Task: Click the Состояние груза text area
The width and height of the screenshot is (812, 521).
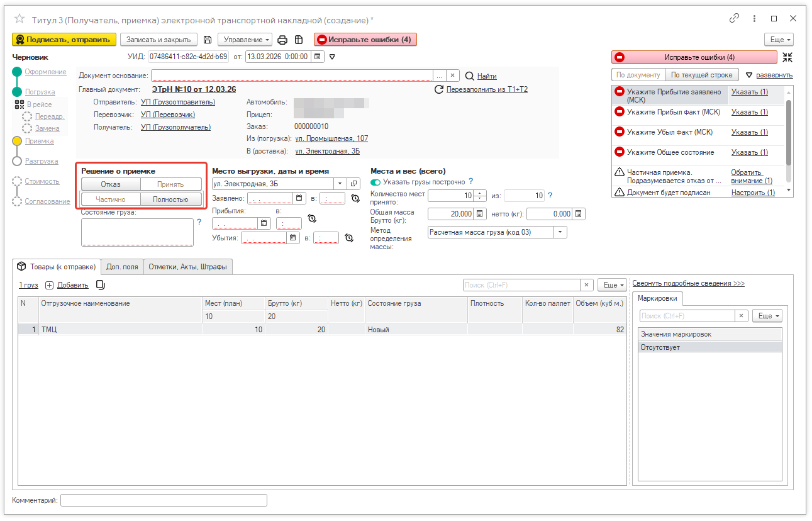Action: (x=138, y=232)
